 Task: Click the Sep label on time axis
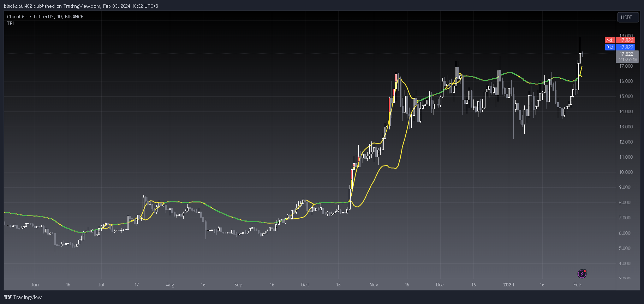click(x=238, y=285)
